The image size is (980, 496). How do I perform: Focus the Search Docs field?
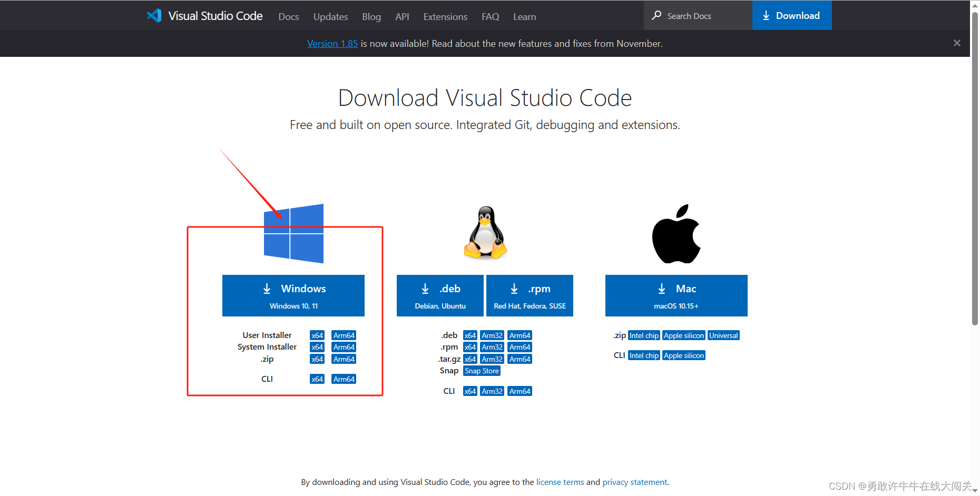point(698,16)
